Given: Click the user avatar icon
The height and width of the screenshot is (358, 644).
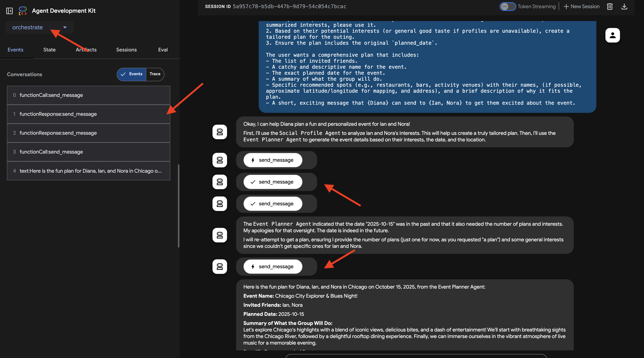Looking at the screenshot, I should [612, 35].
